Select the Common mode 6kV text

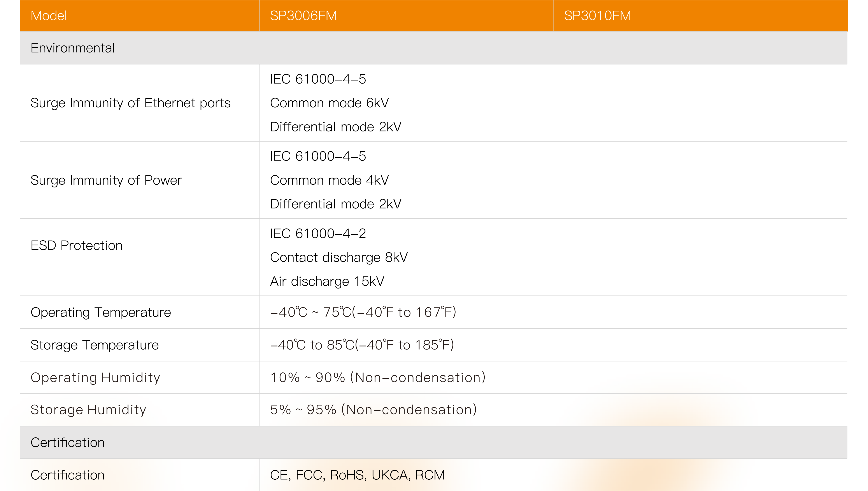pyautogui.click(x=329, y=103)
